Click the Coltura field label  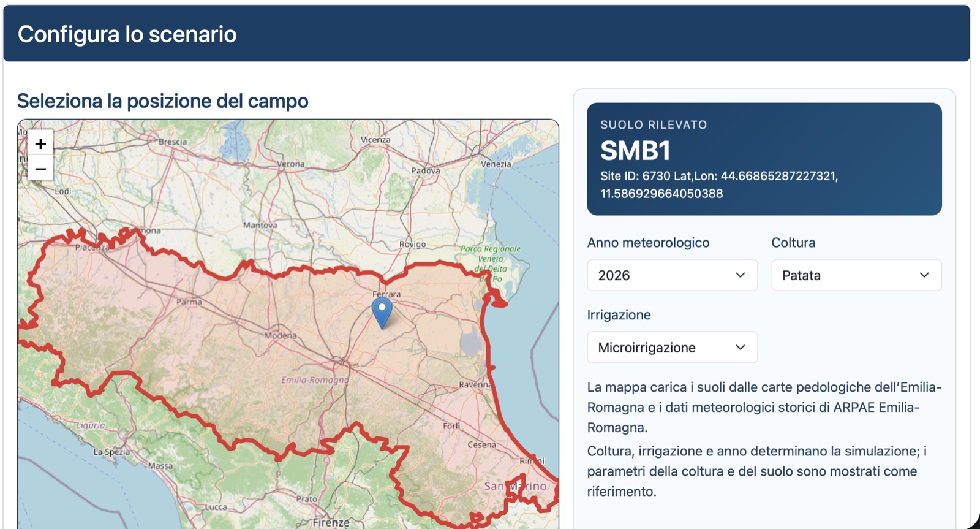coord(793,243)
